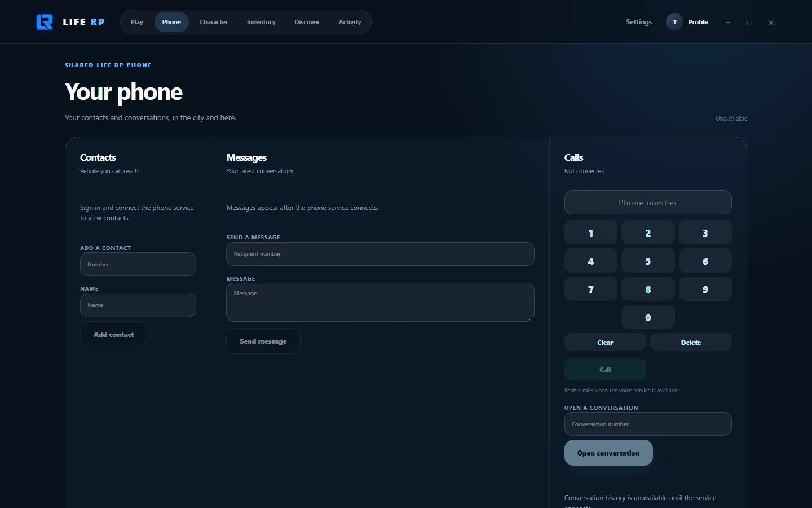Click the Your phone page title
The width and height of the screenshot is (812, 508).
tap(123, 91)
